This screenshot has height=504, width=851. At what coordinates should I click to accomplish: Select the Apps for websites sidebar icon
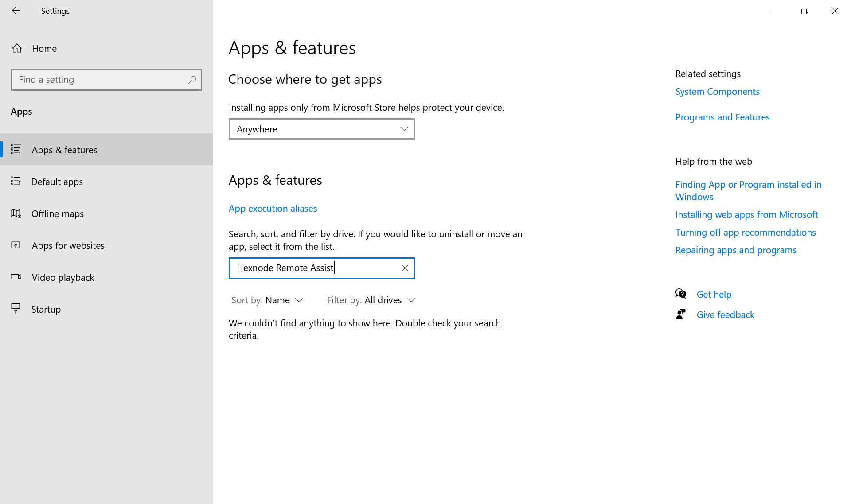coord(16,245)
